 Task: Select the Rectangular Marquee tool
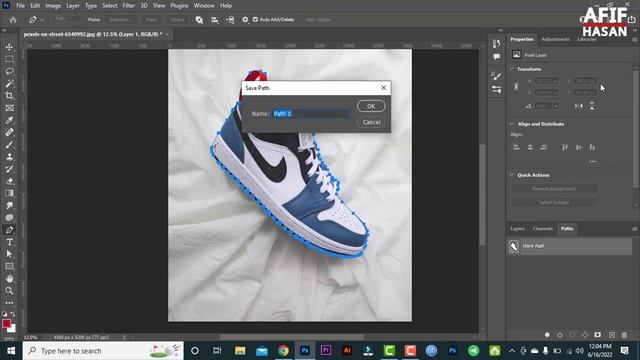[9, 59]
